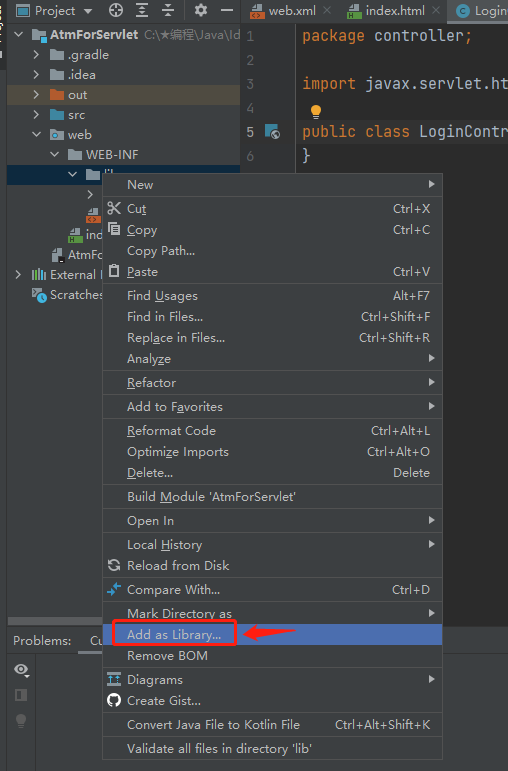Click the gutter icon on line 5

click(x=272, y=131)
